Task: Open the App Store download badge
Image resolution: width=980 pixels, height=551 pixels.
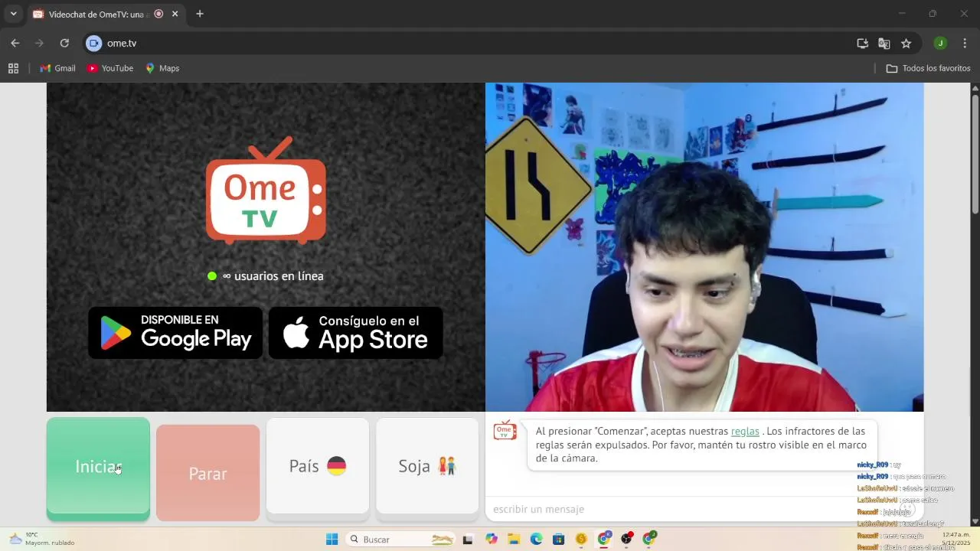Action: pos(356,333)
